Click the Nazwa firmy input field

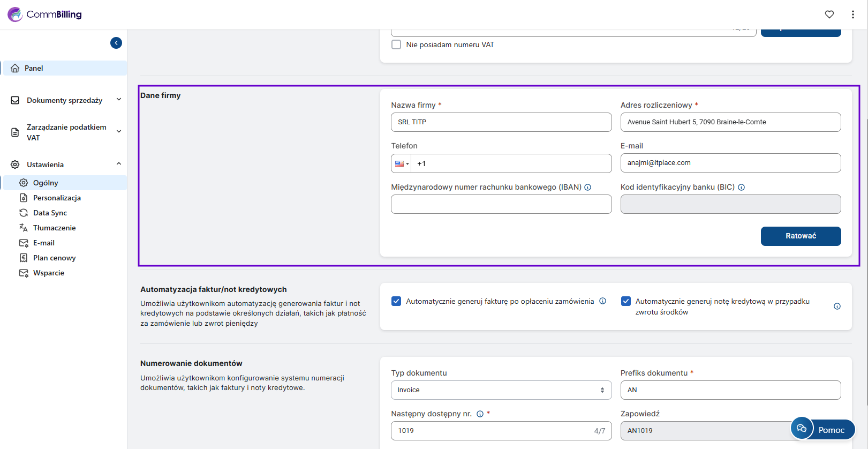tap(501, 122)
